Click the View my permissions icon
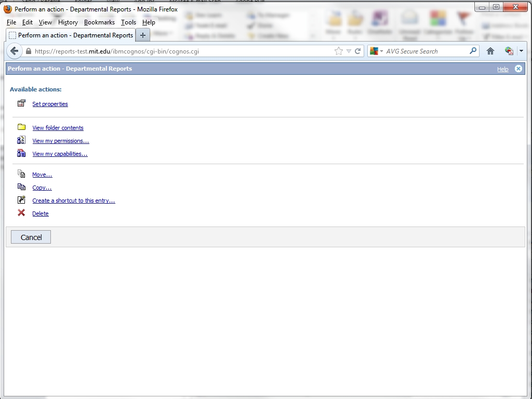Viewport: 532px width, 399px height. (21, 140)
